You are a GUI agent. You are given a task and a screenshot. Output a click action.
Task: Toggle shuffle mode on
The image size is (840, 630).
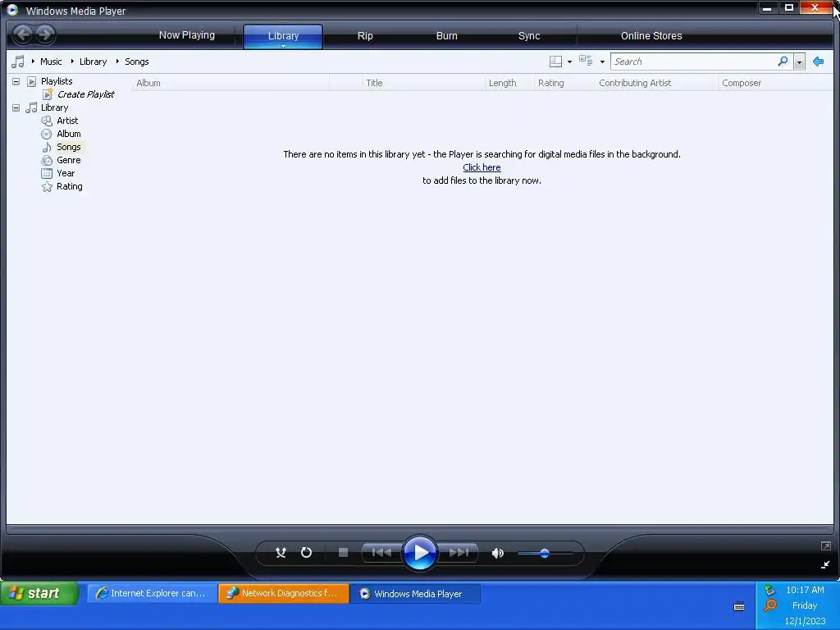pyautogui.click(x=281, y=552)
